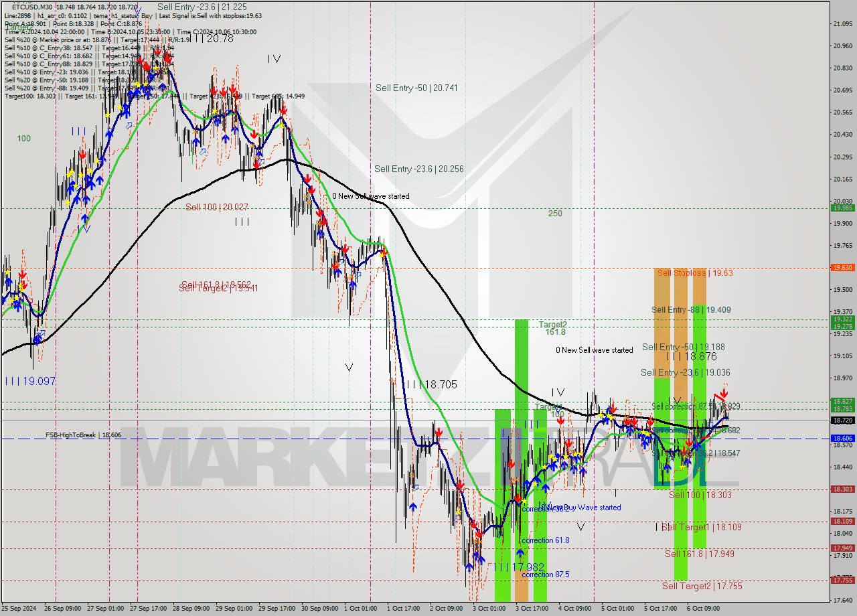This screenshot has width=857, height=616.
Task: Click the 'I I I 18.876' wave label
Action: click(691, 357)
